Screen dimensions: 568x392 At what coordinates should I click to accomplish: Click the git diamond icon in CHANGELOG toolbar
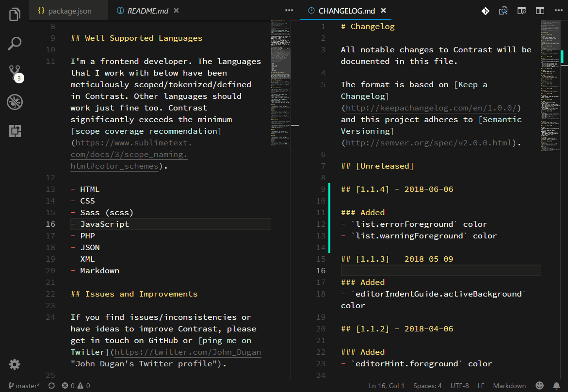pyautogui.click(x=486, y=11)
